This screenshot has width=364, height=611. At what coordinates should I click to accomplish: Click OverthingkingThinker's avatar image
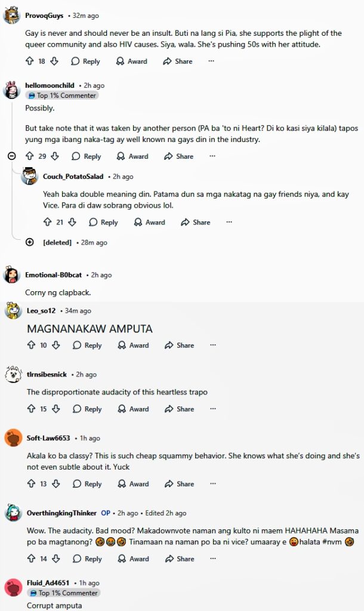tap(14, 513)
